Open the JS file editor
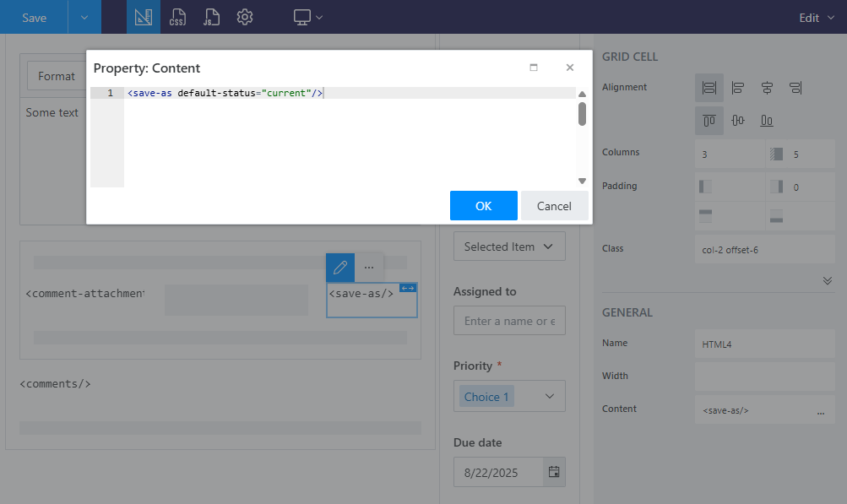 coord(211,17)
